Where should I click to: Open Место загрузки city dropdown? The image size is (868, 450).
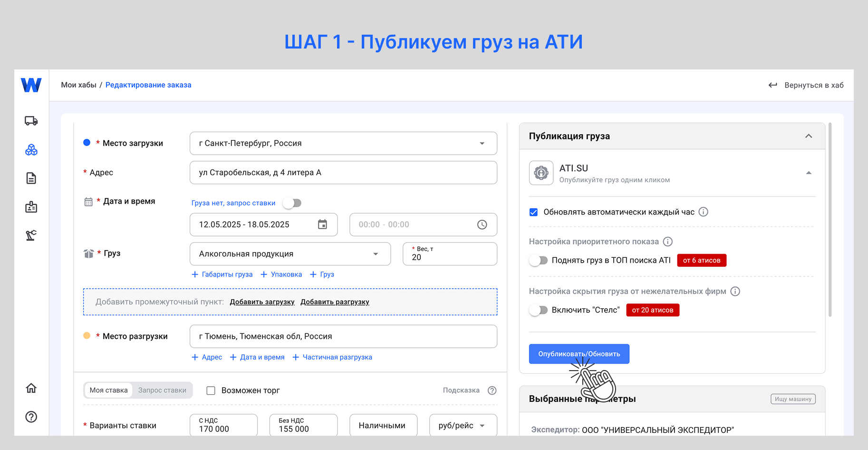click(x=482, y=144)
